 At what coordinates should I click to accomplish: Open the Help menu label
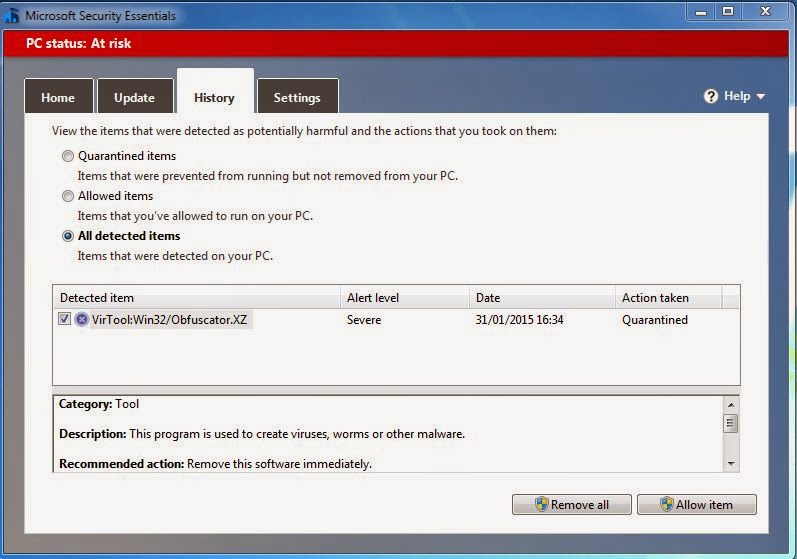point(737,96)
